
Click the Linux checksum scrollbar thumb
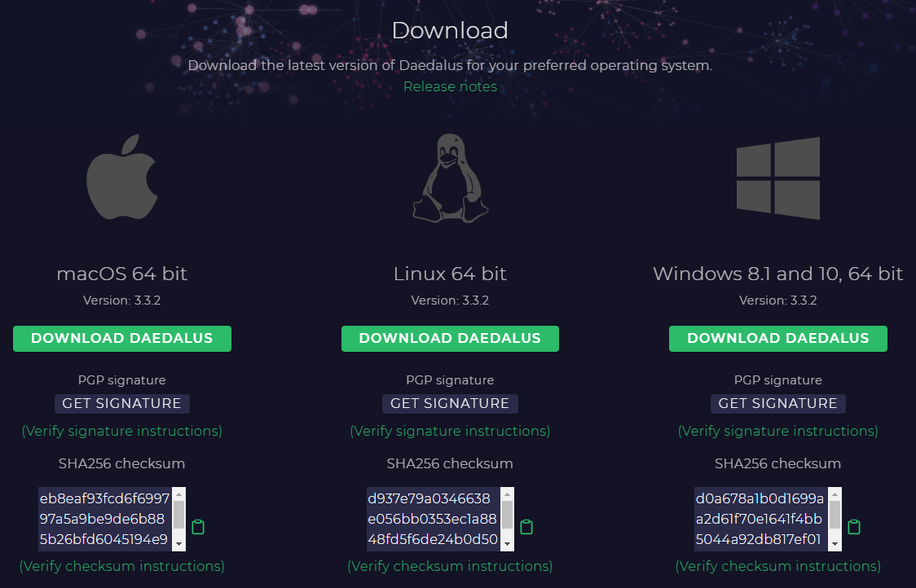(507, 515)
